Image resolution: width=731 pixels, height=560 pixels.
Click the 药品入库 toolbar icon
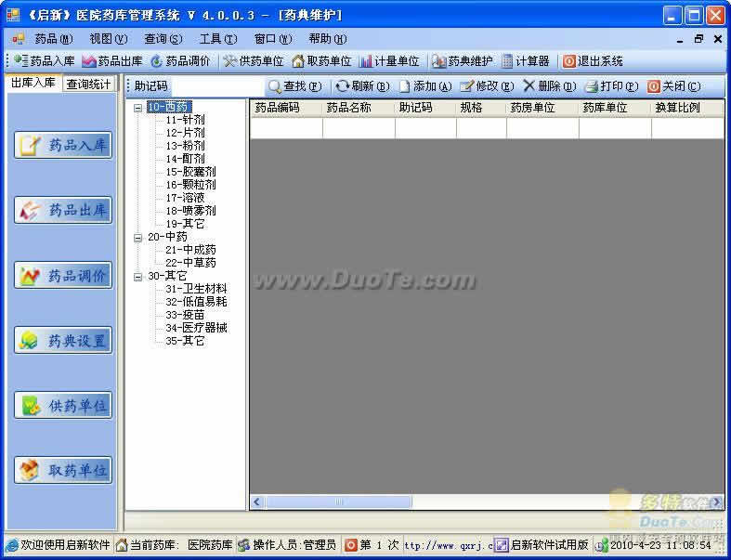[x=20, y=60]
